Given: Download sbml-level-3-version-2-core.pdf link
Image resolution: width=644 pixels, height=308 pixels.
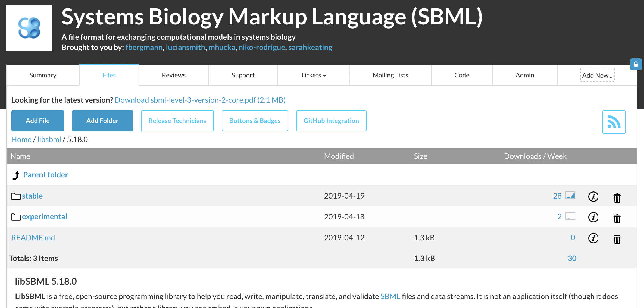Looking at the screenshot, I should pos(200,100).
